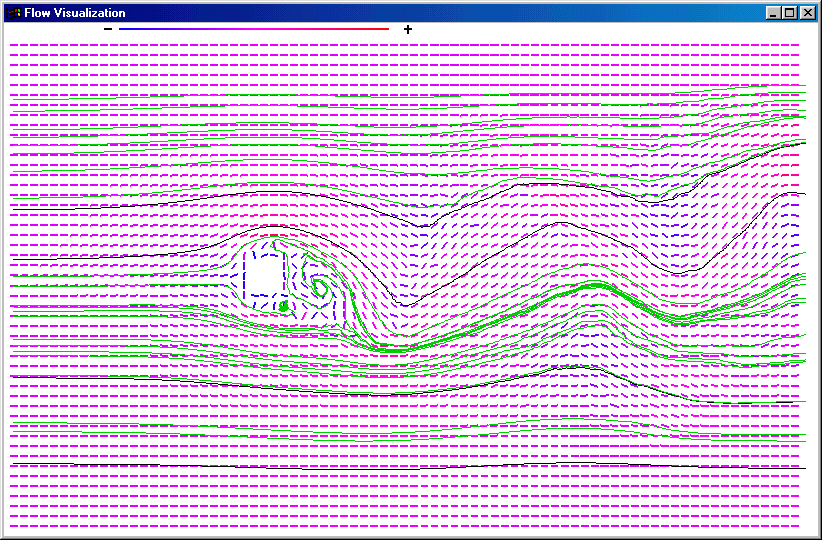Image resolution: width=822 pixels, height=540 pixels.
Task: Click the flat black streamline near the bottom
Action: point(400,466)
